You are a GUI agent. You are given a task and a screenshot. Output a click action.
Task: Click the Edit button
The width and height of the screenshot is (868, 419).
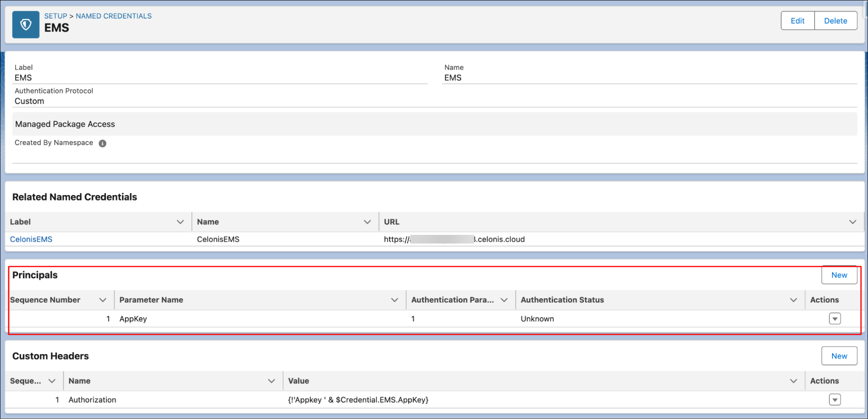coord(797,21)
